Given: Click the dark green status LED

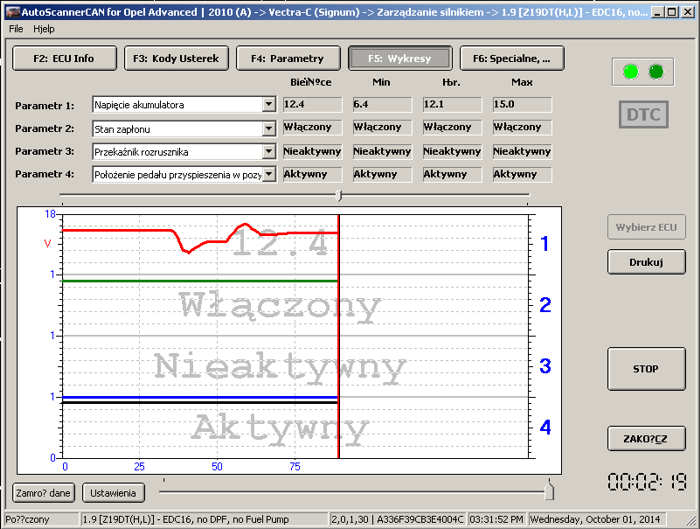Looking at the screenshot, I should tap(656, 71).
